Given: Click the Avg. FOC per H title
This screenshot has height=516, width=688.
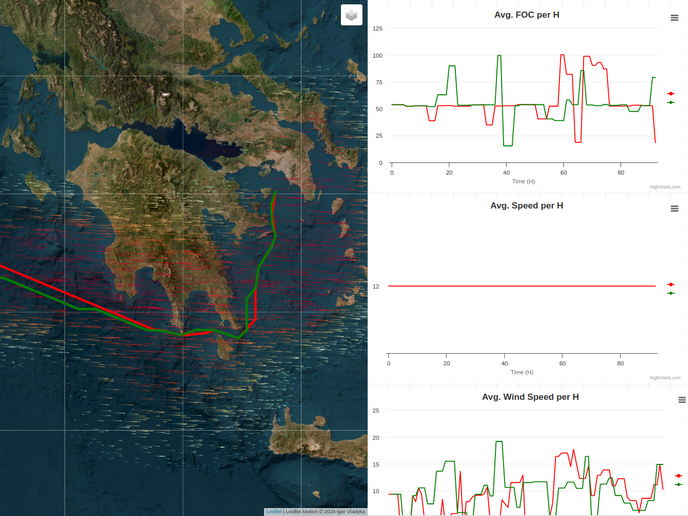Looking at the screenshot, I should (527, 15).
